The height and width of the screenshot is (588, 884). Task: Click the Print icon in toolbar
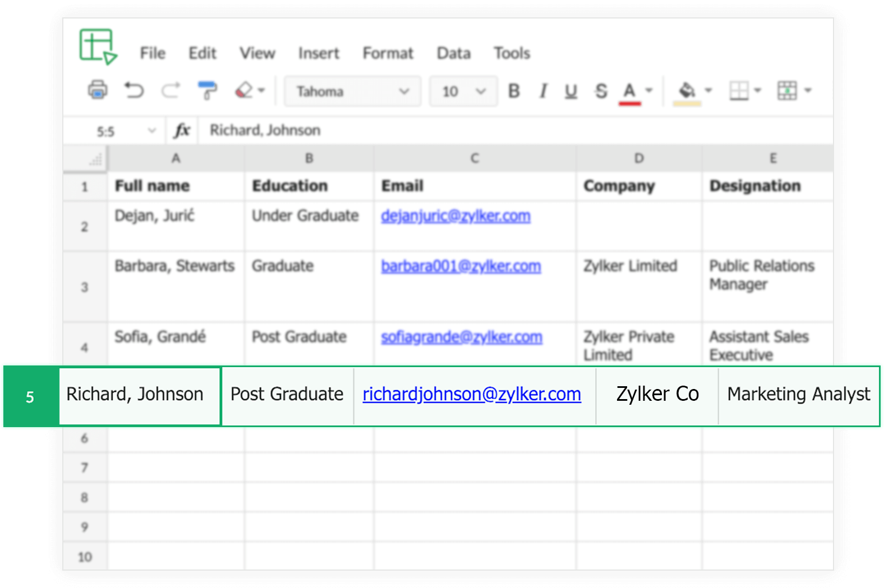pyautogui.click(x=98, y=90)
